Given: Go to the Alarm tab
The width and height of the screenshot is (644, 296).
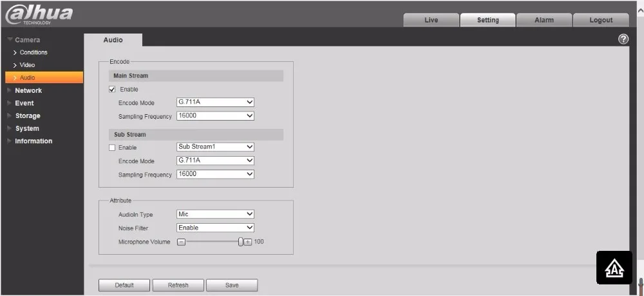Looking at the screenshot, I should [x=544, y=20].
